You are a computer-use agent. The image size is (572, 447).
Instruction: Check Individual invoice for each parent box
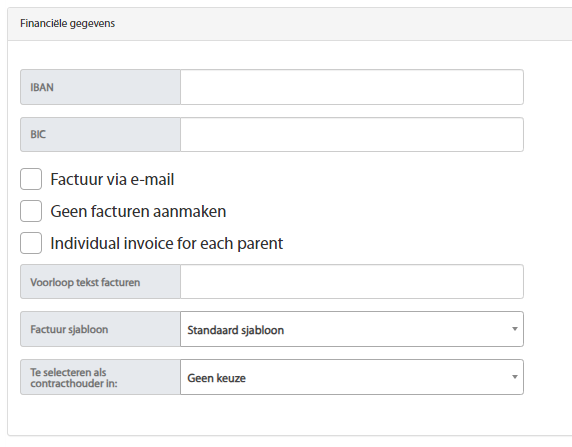pos(31,243)
